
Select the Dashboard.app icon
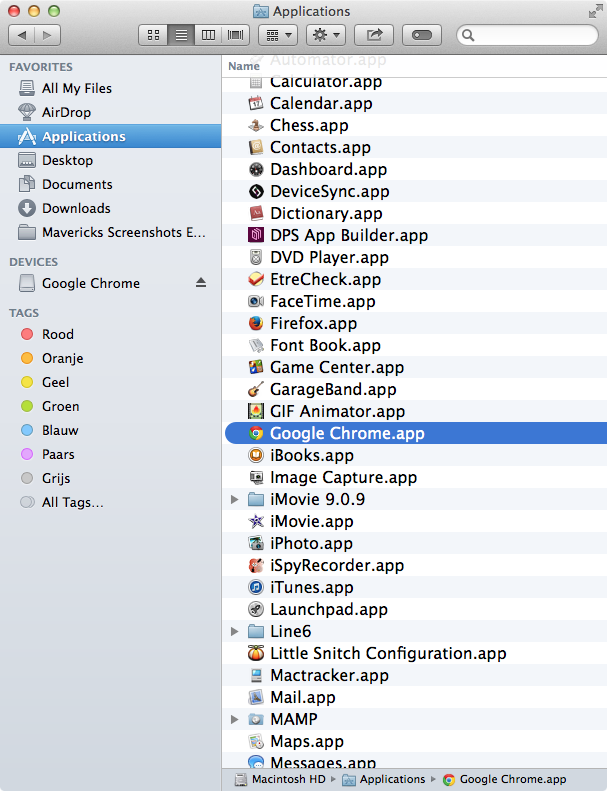click(256, 169)
